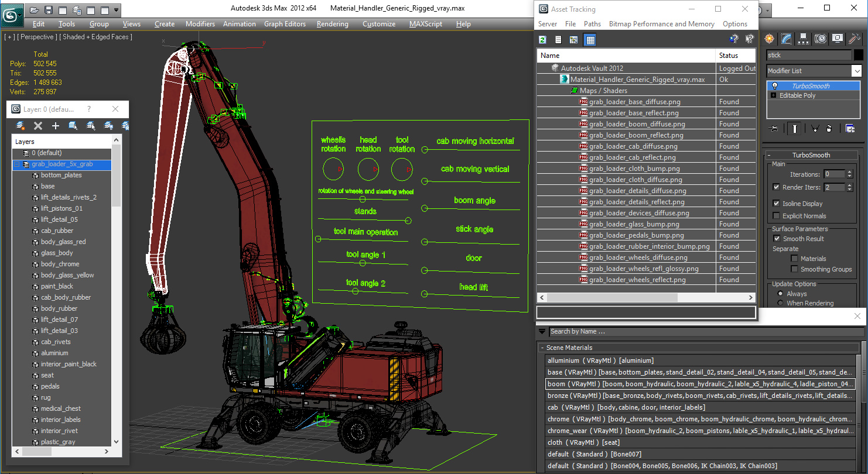The width and height of the screenshot is (868, 474).
Task: Open material browser options dropdown arrow
Action: (542, 331)
